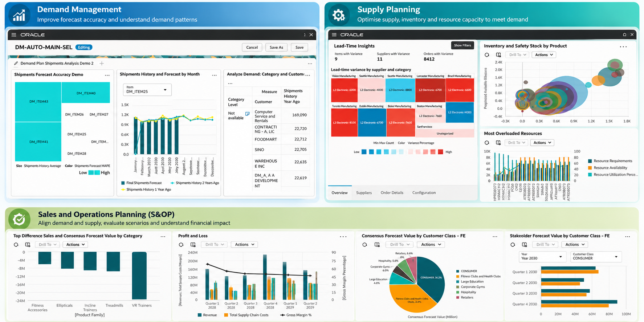Click the 169,090 value for Computer Service and Rentals
Screen dimensions: 644x322
pos(299,115)
